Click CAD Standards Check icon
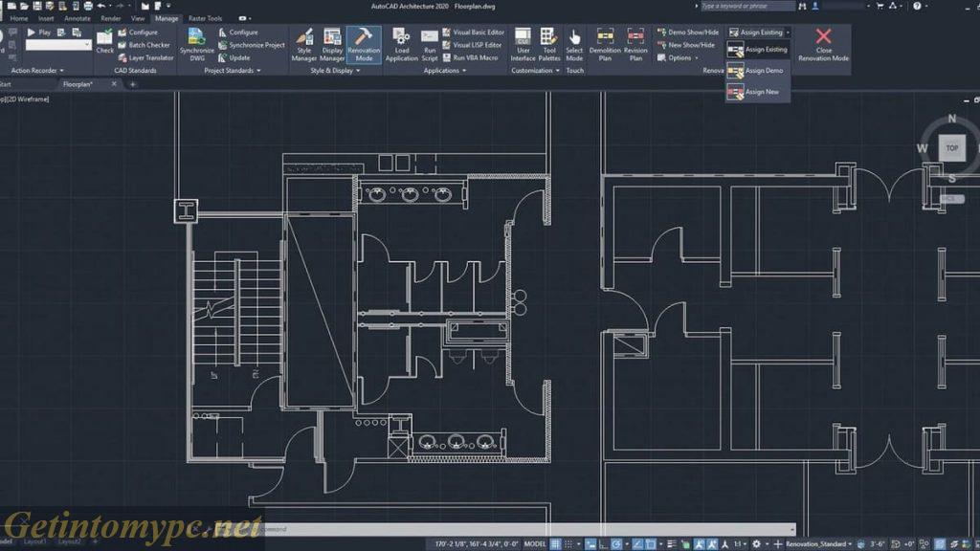This screenshot has height=551, width=980. tap(104, 41)
